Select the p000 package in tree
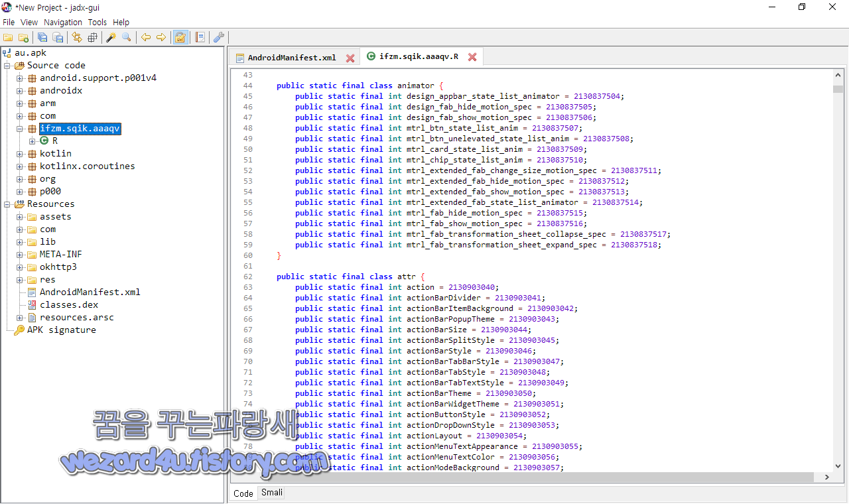849x504 pixels. 50,192
